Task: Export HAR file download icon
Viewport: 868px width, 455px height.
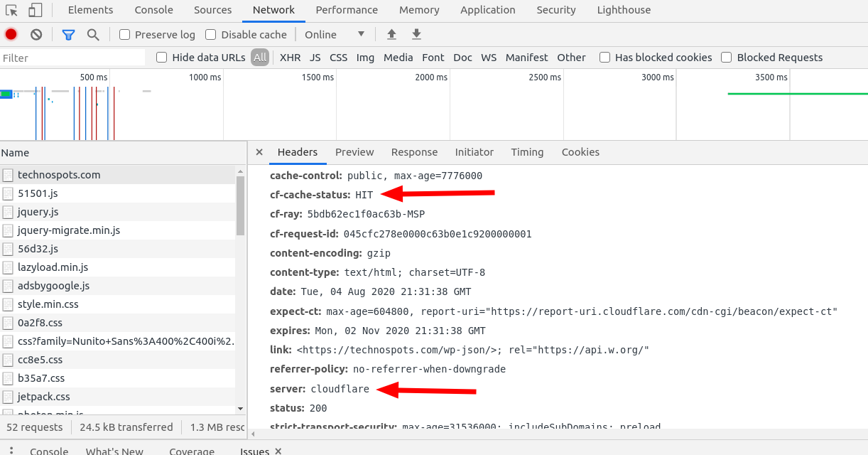Action: pos(417,34)
